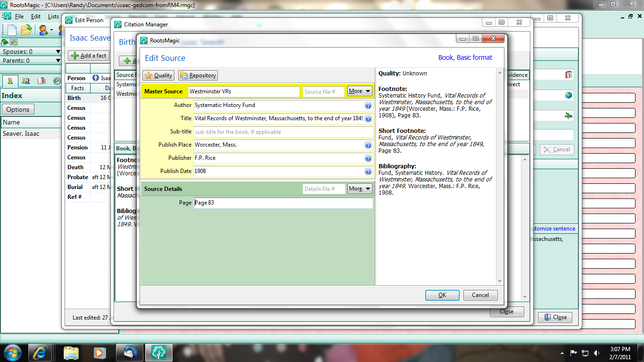Click the volume icon in system tray
This screenshot has height=362, width=644.
597,353
